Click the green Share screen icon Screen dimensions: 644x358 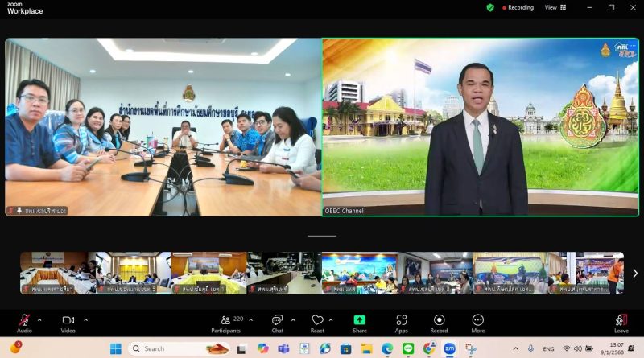pyautogui.click(x=359, y=320)
